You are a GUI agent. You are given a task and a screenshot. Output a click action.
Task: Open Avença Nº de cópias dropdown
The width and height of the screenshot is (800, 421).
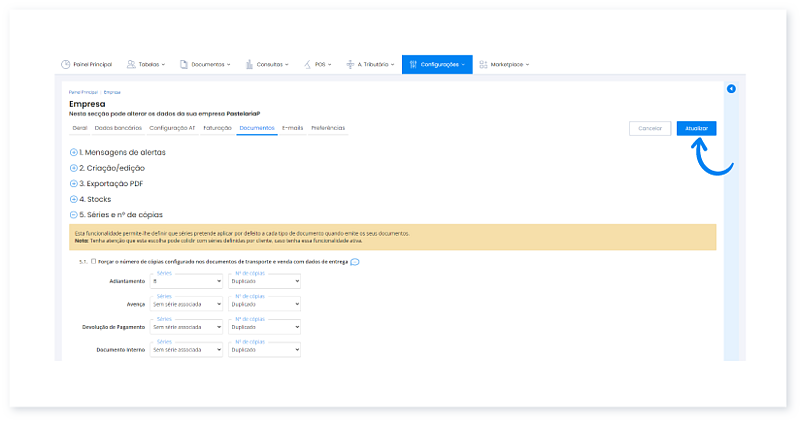264,305
